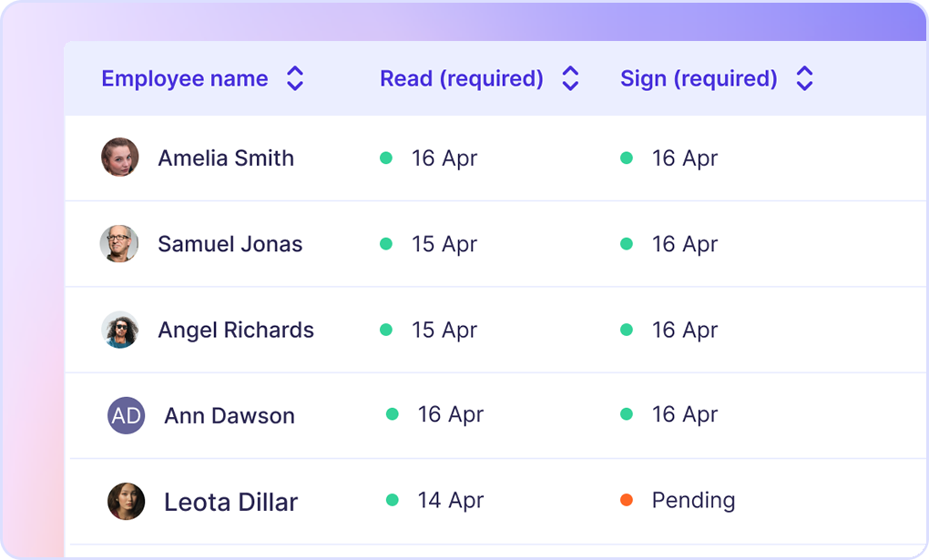Click Leota Dillar's 14 Apr read date
Screen dimensions: 929x560
click(x=450, y=501)
